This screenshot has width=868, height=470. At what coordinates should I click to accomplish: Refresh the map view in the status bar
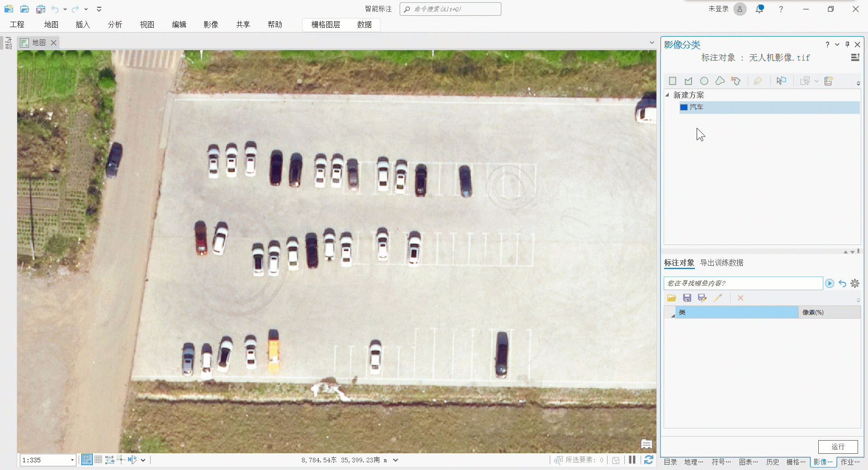(649, 460)
